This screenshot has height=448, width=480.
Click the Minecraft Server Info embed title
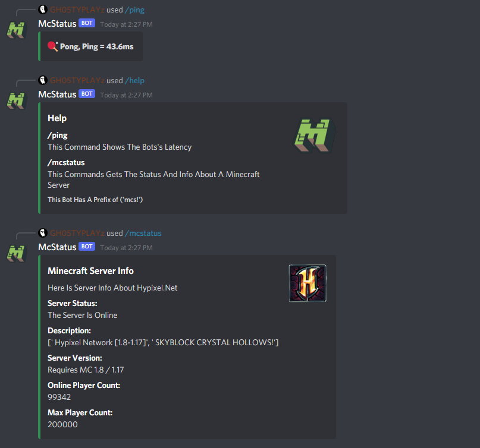click(90, 271)
